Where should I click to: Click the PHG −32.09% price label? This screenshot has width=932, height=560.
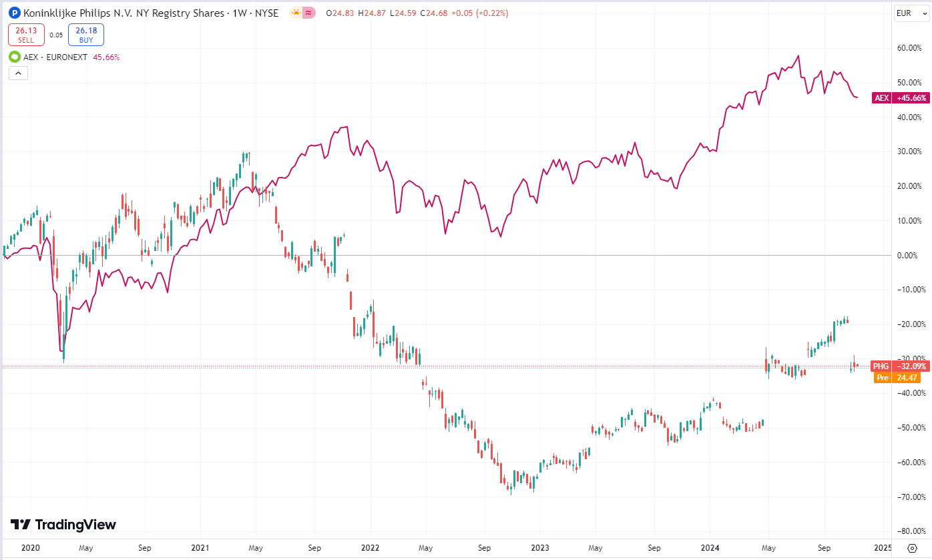click(x=901, y=366)
